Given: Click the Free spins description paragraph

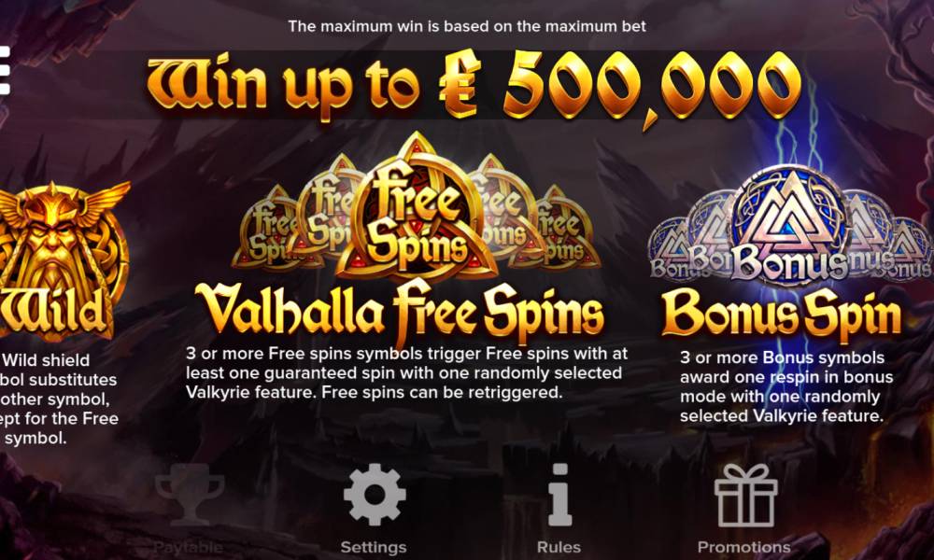Looking at the screenshot, I should (407, 373).
